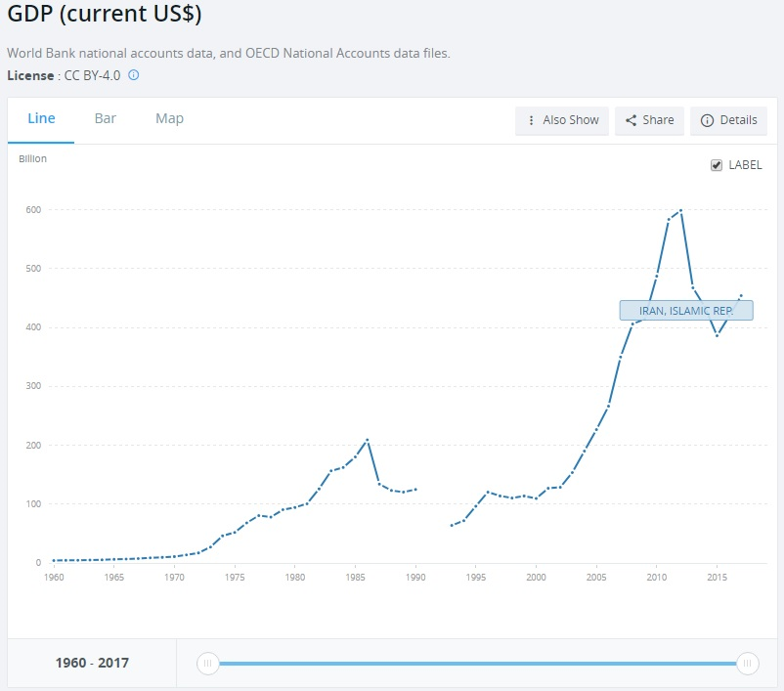The width and height of the screenshot is (784, 691).
Task: Click the last data point of the line
Action: (741, 295)
